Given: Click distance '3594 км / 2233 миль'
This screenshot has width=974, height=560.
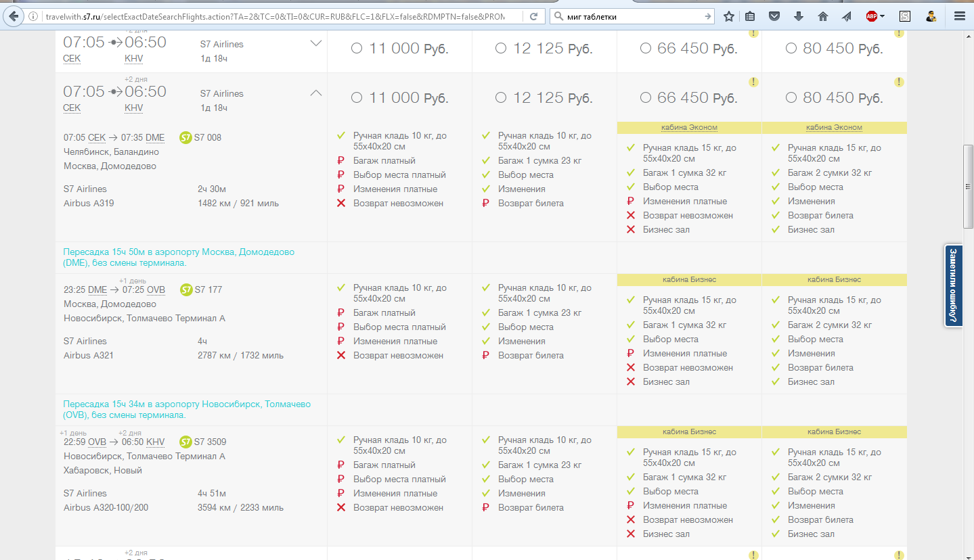Looking at the screenshot, I should [x=241, y=507].
